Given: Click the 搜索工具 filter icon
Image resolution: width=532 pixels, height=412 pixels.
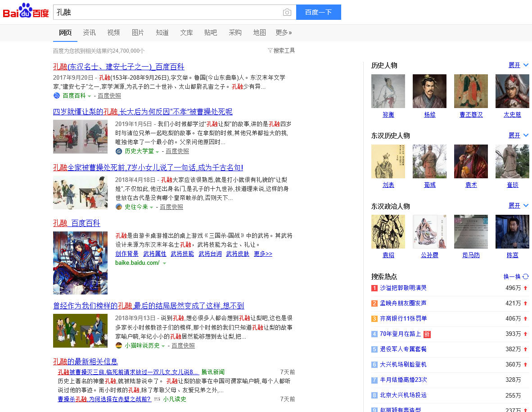Looking at the screenshot, I should click(x=270, y=50).
